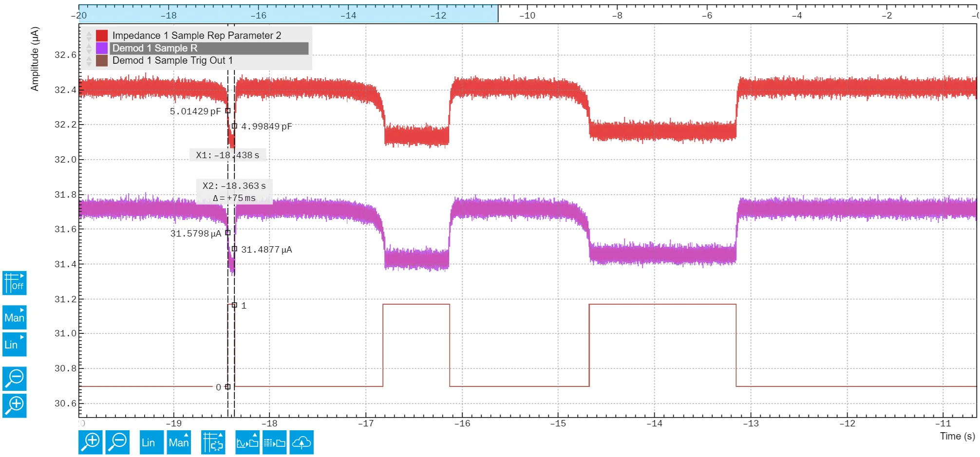Toggle the vertical cursor Off mode button

coord(15,283)
